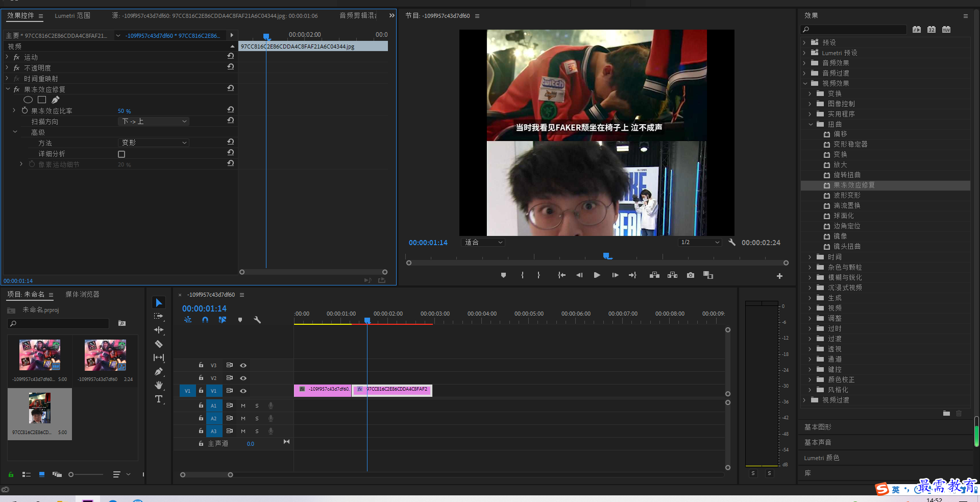
Task: Toggle V2 track output eye
Action: [x=243, y=378]
